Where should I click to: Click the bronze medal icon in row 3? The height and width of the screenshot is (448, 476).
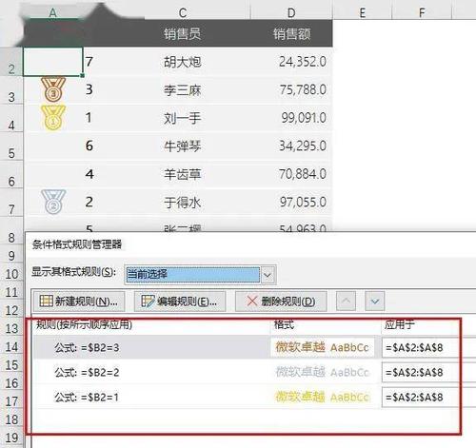(53, 89)
